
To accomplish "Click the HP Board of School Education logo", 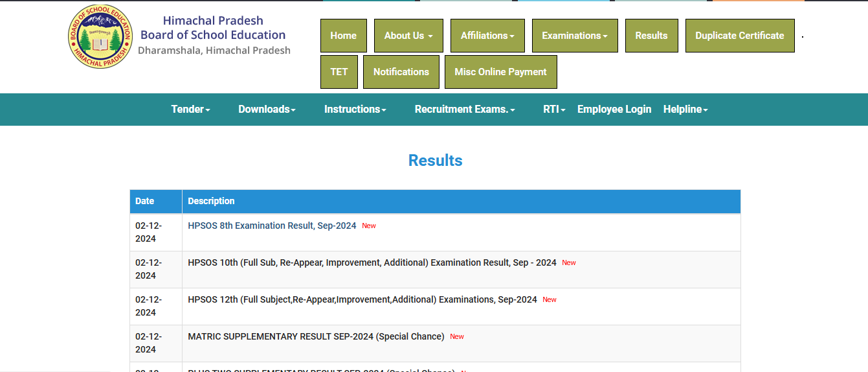I will coord(100,36).
